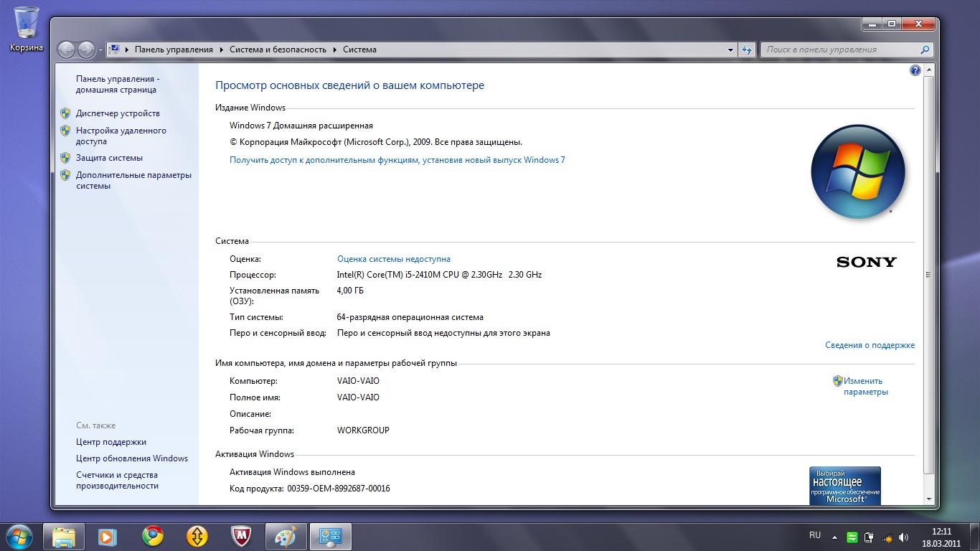
Task: Select 'Система' breadcrumb segment
Action: pos(359,50)
